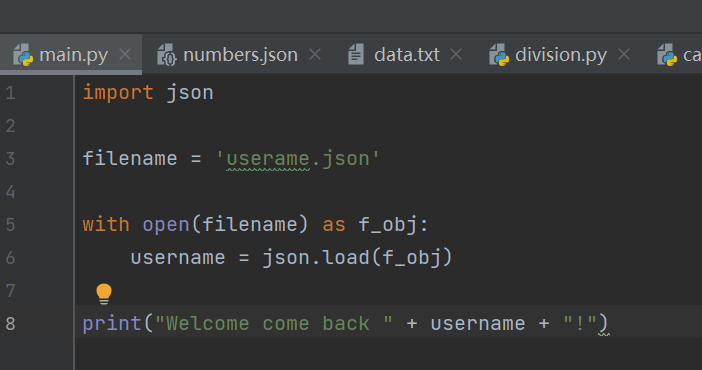The height and width of the screenshot is (370, 702).
Task: Switch to the data.txt tab
Action: pyautogui.click(x=407, y=55)
